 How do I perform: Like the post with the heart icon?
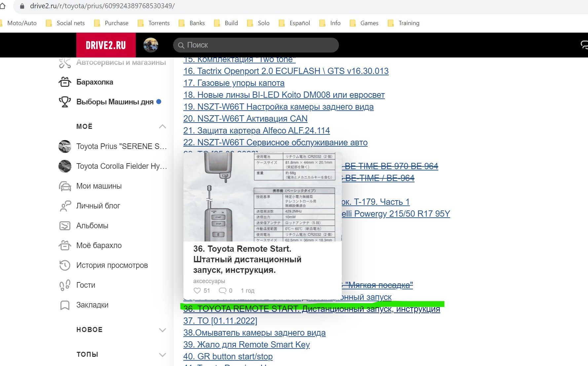(x=197, y=291)
